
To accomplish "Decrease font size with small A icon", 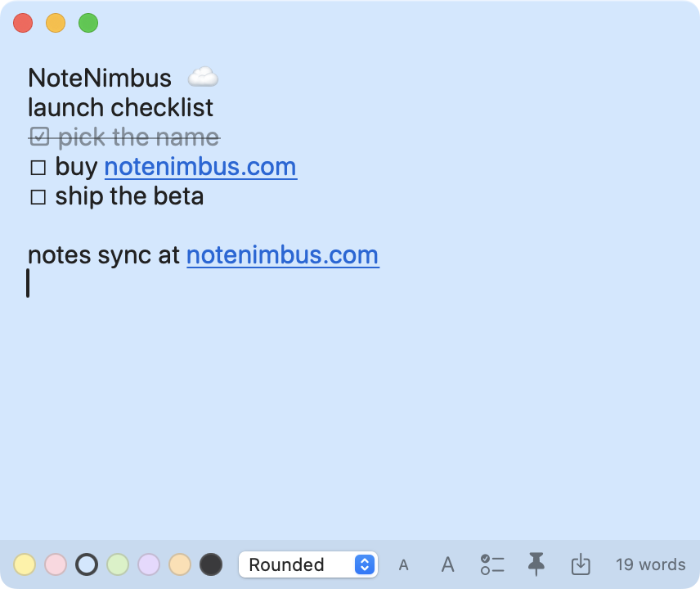I will [404, 565].
